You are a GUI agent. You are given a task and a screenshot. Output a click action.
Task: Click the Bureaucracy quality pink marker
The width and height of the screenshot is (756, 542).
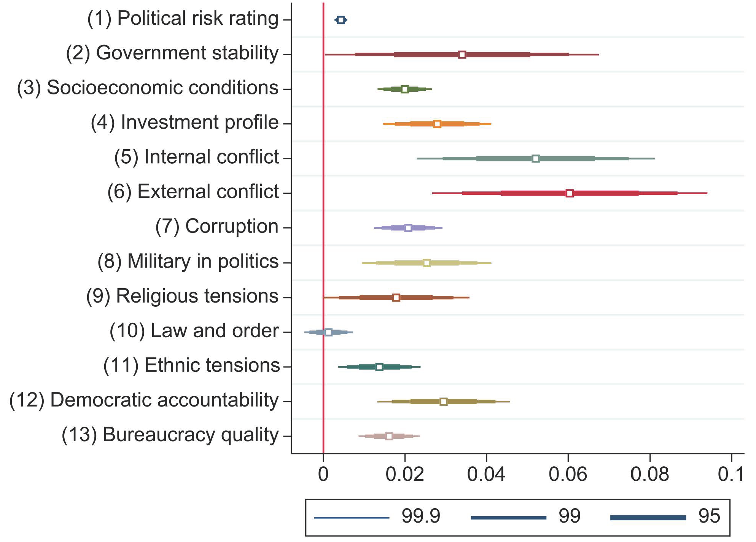(389, 436)
